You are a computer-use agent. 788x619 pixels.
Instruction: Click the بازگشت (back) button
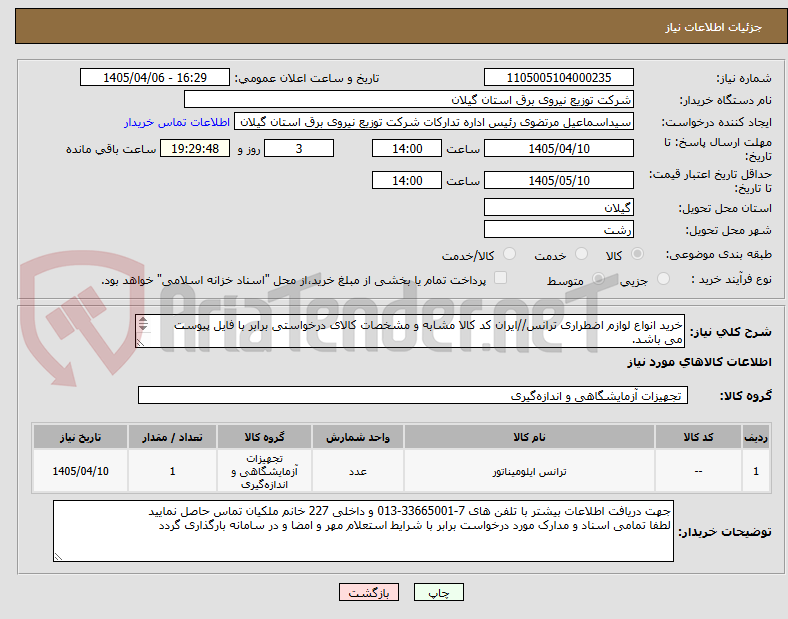[x=369, y=592]
